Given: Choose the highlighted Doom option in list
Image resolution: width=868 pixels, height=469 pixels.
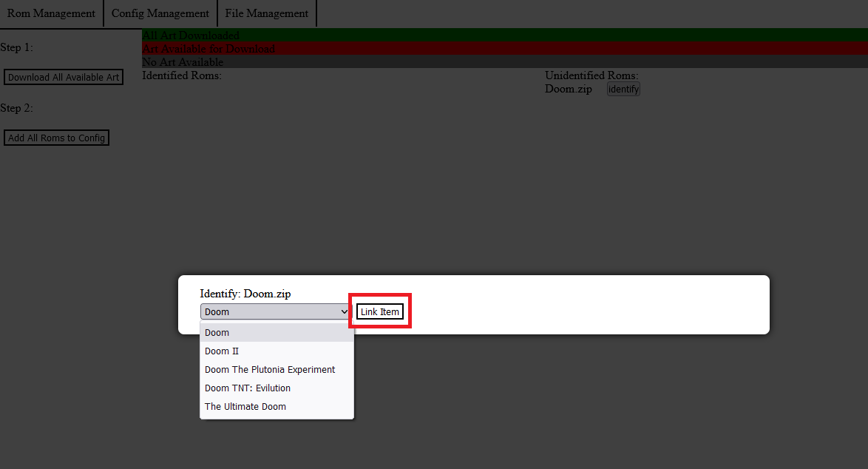Looking at the screenshot, I should [277, 333].
